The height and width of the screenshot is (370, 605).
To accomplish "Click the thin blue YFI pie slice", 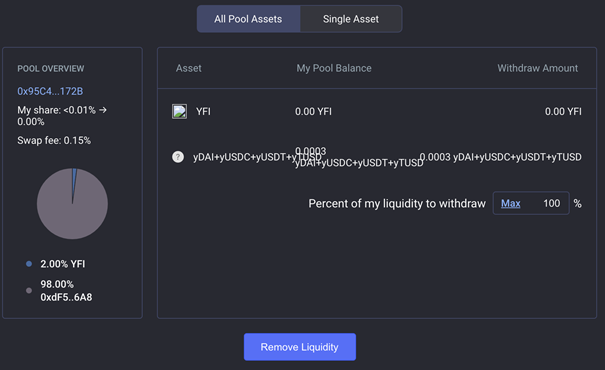I will [74, 183].
